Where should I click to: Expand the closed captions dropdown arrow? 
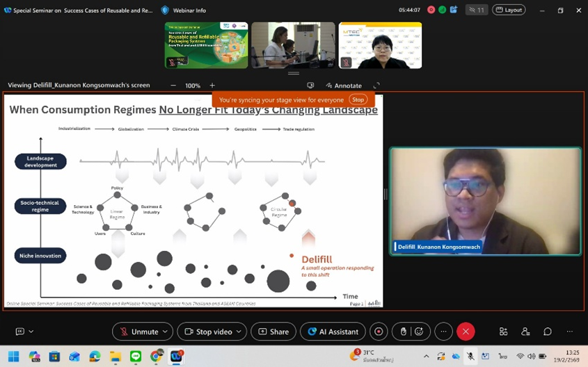[31, 332]
